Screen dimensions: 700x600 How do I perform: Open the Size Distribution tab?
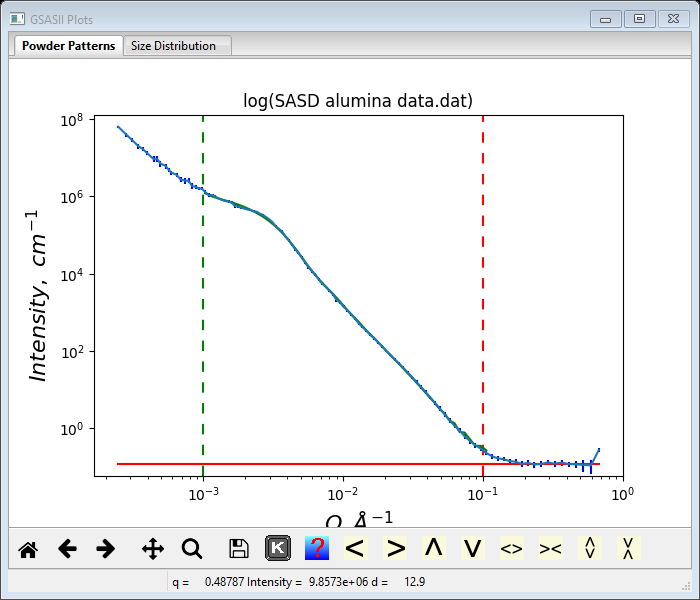(177, 46)
